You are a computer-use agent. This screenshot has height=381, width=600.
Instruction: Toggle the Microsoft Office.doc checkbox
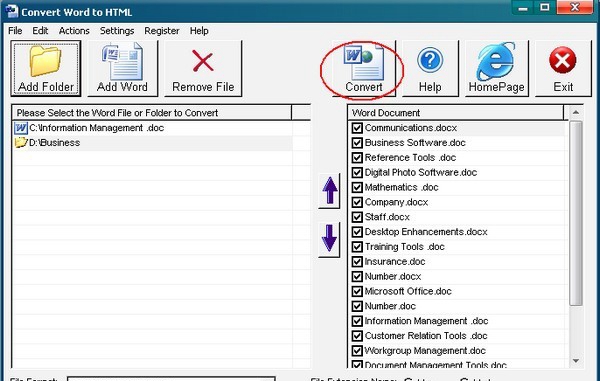pos(357,291)
